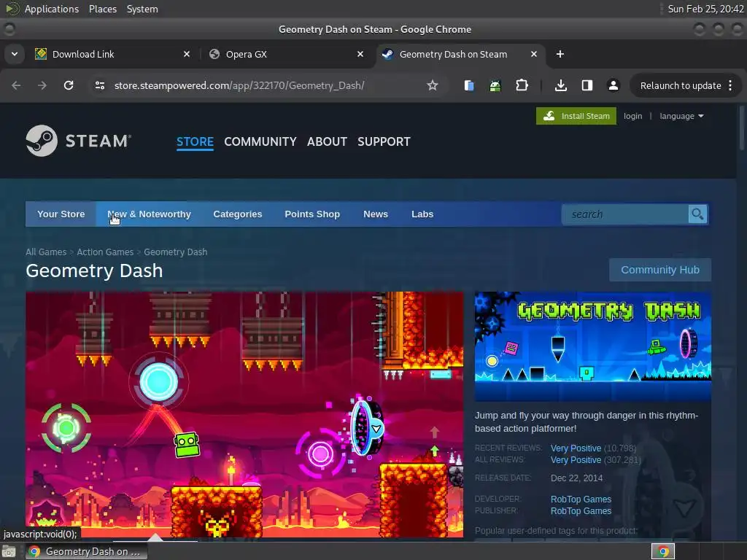Screen dimensions: 747x560
Task: Open the Your Store menu
Action: (x=61, y=214)
